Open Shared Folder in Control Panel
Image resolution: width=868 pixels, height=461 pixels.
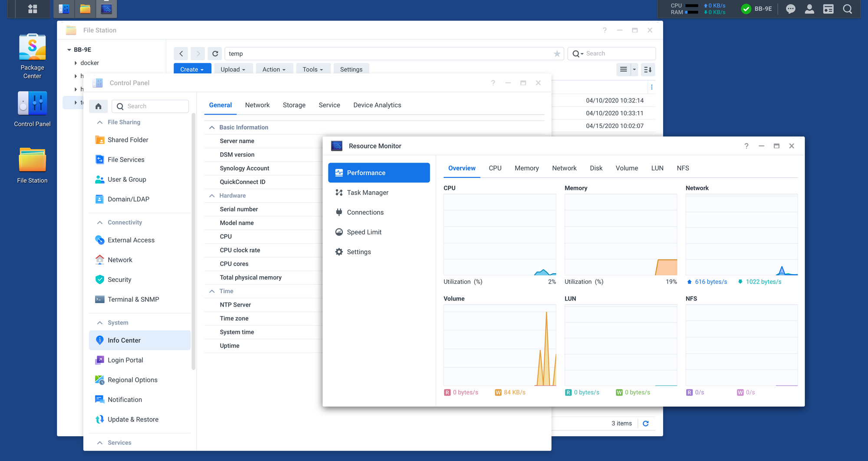point(140,140)
